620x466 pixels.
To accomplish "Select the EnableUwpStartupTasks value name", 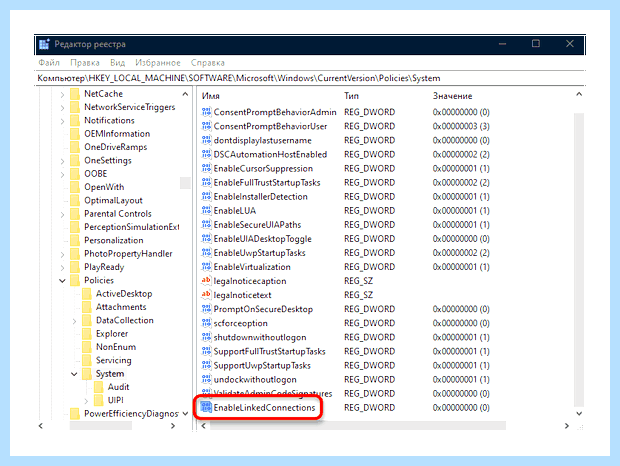I will (259, 253).
